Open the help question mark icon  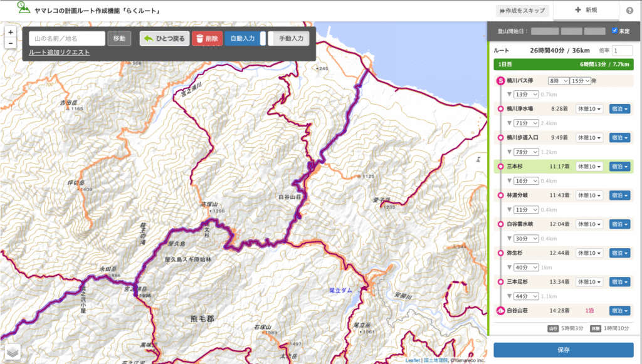[x=629, y=11]
